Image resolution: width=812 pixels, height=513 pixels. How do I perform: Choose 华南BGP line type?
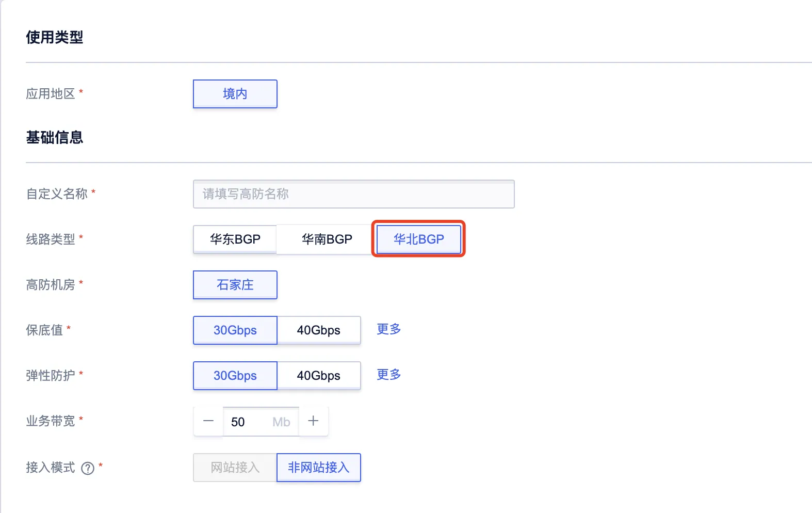[x=327, y=239]
